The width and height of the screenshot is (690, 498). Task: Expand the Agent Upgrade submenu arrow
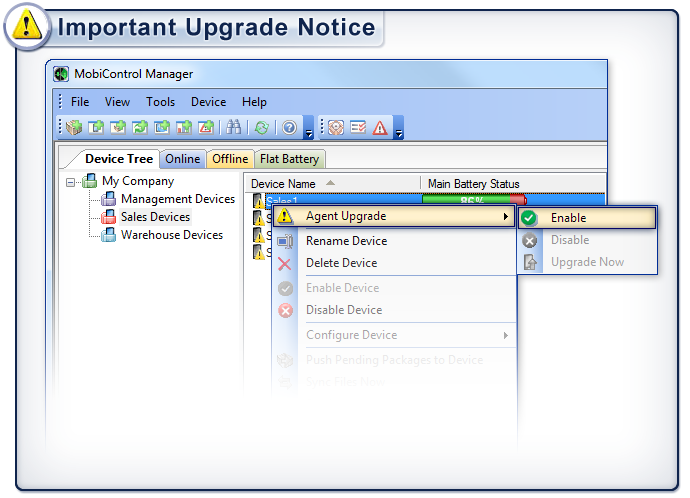point(506,216)
